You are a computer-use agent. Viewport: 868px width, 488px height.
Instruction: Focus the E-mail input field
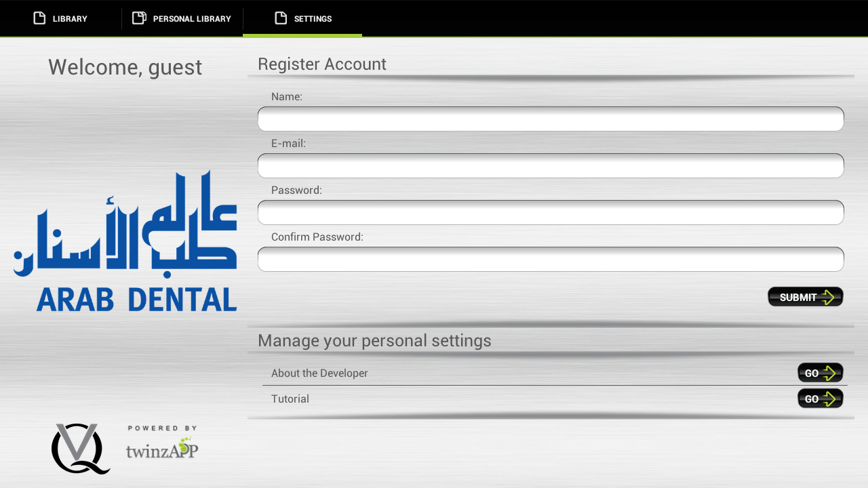click(551, 165)
